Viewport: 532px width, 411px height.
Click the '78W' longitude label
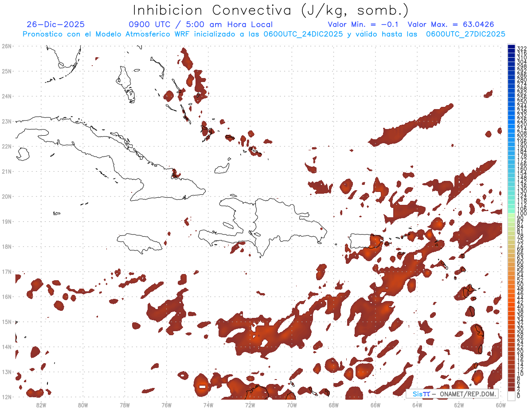(x=125, y=404)
